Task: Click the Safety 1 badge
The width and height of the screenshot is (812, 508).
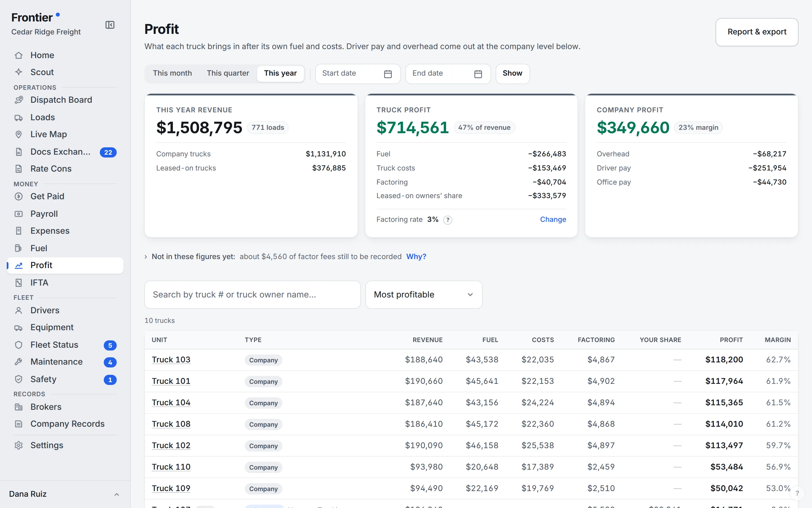Action: [110, 380]
